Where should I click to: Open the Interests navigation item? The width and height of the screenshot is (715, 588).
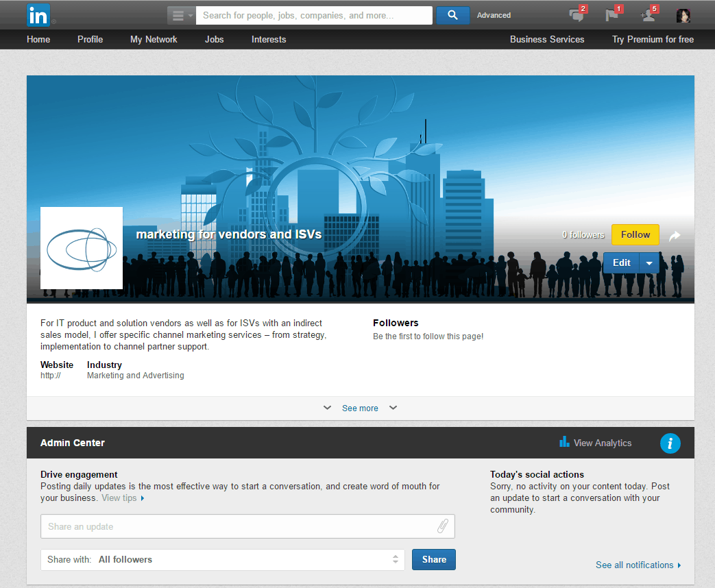pos(268,39)
